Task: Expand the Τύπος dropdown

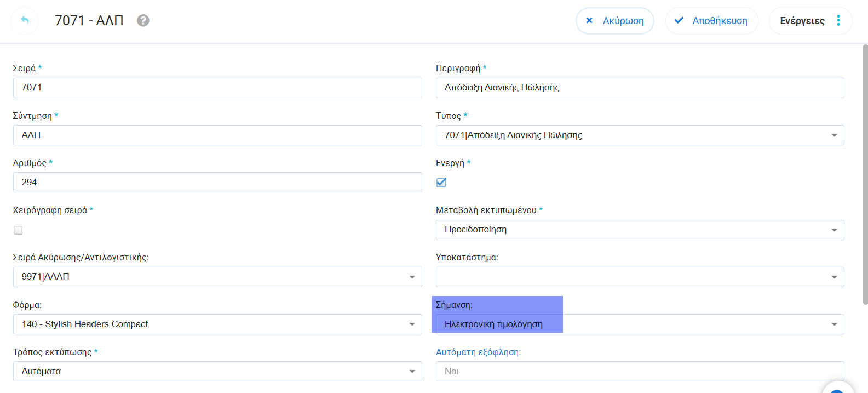Action: pos(833,135)
